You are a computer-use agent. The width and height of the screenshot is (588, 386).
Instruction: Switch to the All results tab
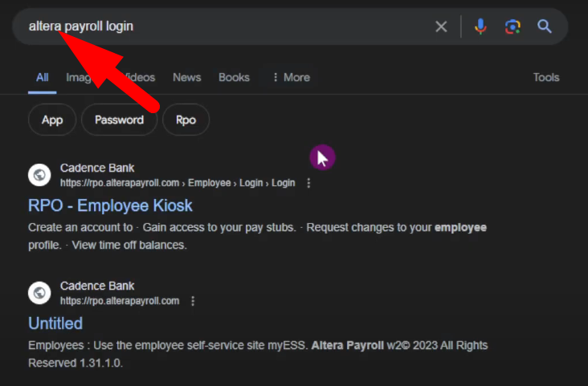coord(42,77)
